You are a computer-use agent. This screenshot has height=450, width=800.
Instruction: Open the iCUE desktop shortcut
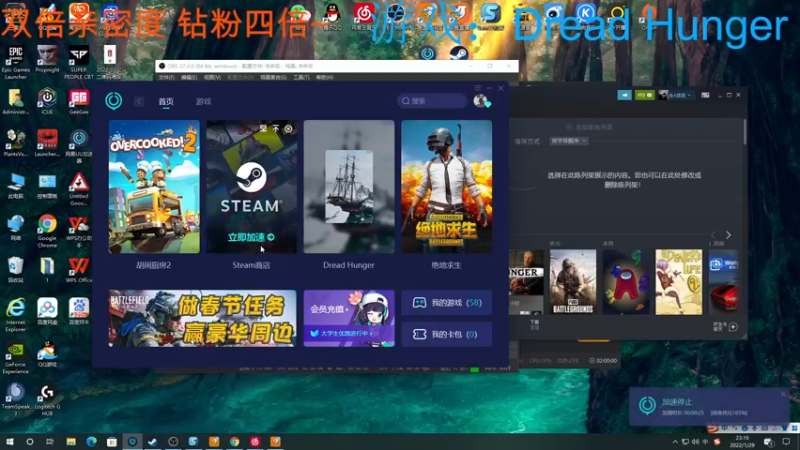point(47,101)
